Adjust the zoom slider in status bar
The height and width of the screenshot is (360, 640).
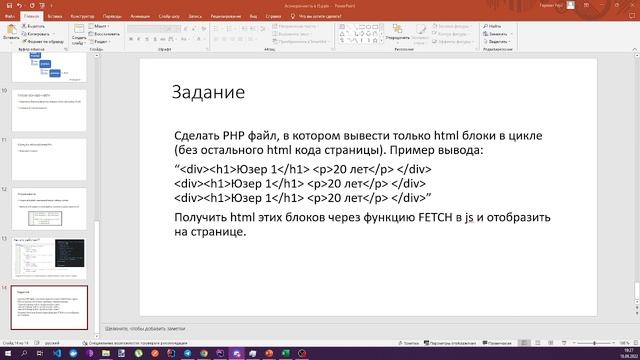pos(594,343)
